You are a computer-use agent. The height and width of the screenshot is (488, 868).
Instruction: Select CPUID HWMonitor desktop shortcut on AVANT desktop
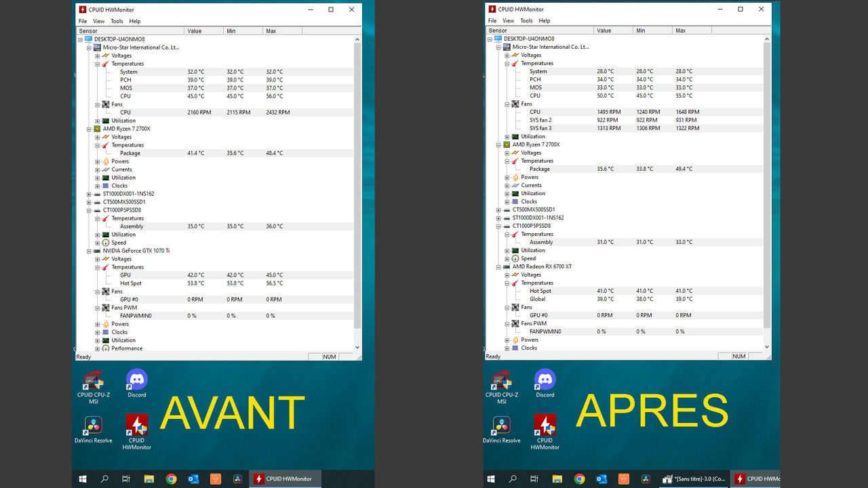136,432
